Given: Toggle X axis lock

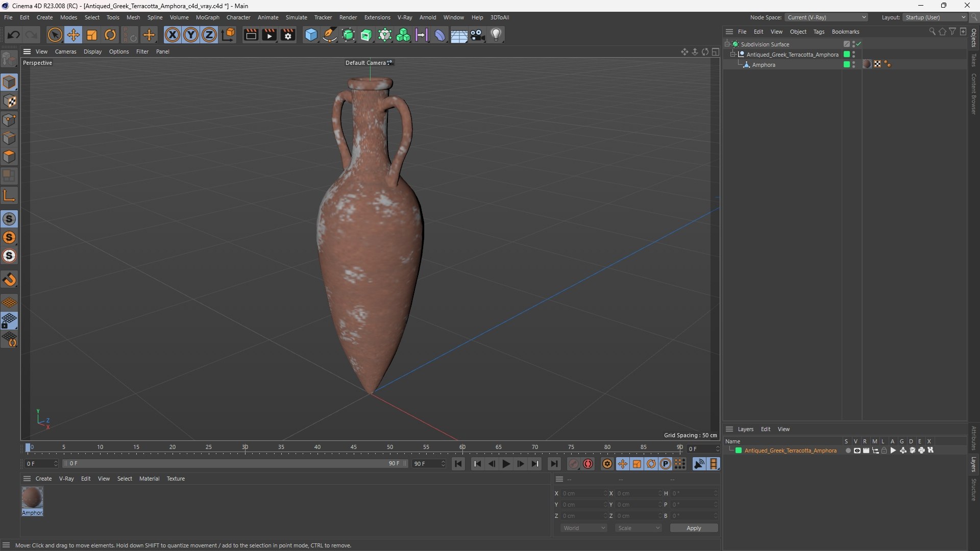Looking at the screenshot, I should (173, 35).
